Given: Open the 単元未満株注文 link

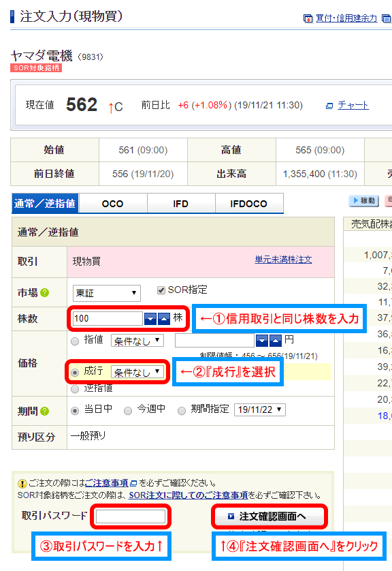Looking at the screenshot, I should click(283, 260).
